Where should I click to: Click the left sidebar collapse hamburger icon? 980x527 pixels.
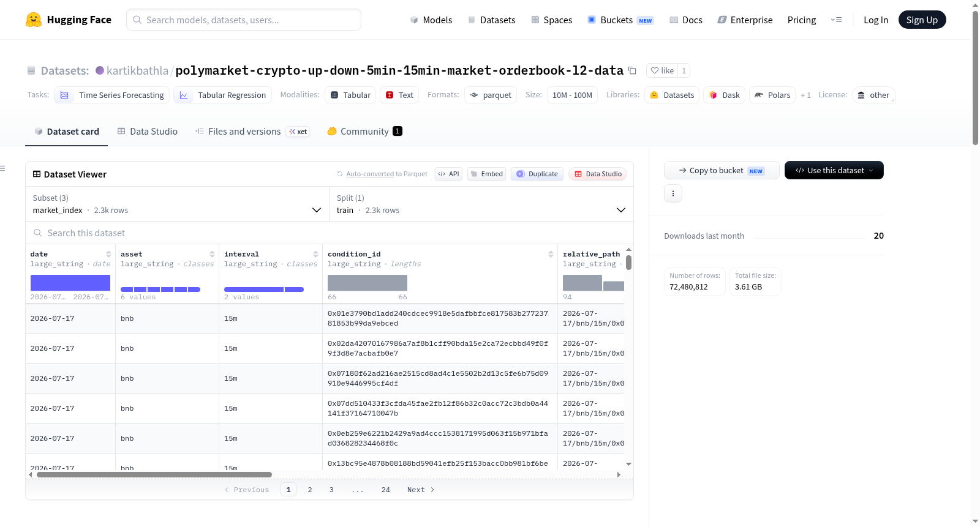pos(2,168)
